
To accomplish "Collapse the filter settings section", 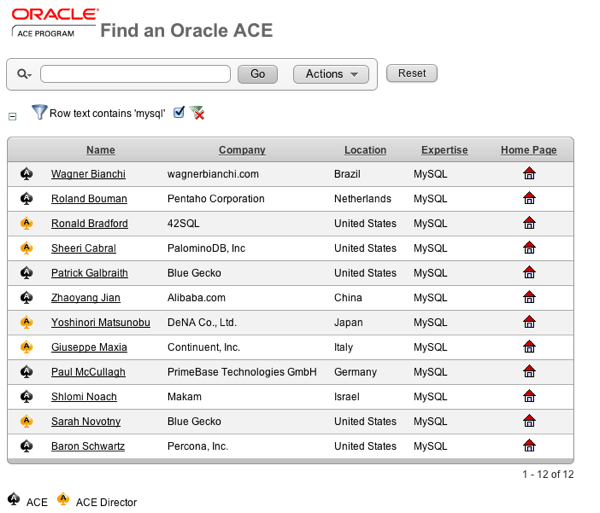I will (x=13, y=116).
